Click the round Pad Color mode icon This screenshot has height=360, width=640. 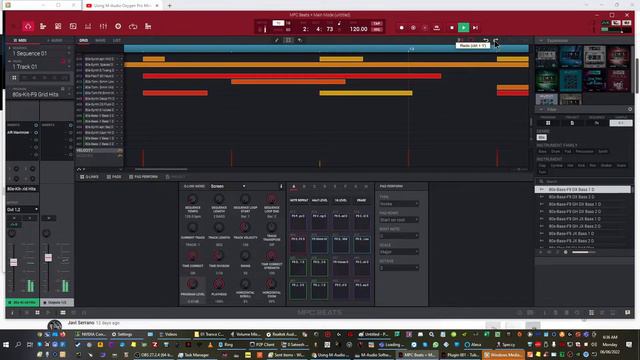(118, 27)
